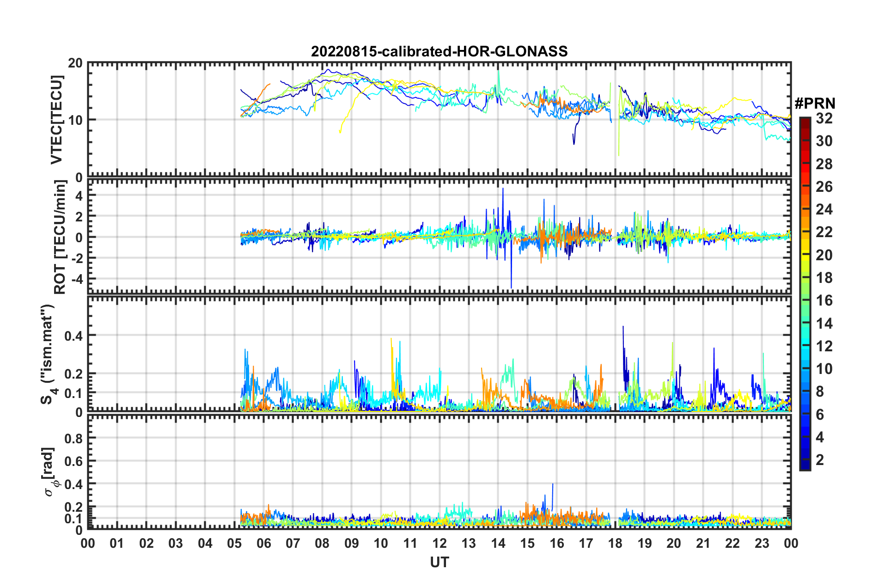Click colorbar tick label 16
Image resolution: width=879 pixels, height=588 pixels.
pos(824,300)
